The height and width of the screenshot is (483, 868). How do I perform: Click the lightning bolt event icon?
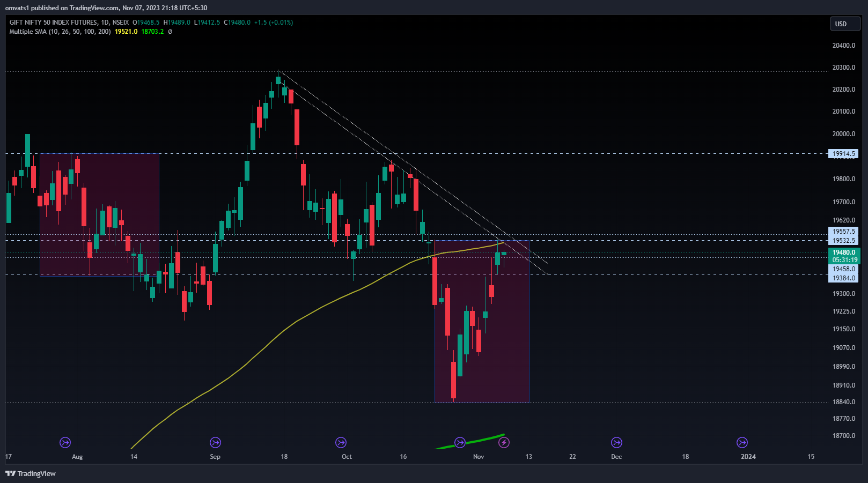504,442
